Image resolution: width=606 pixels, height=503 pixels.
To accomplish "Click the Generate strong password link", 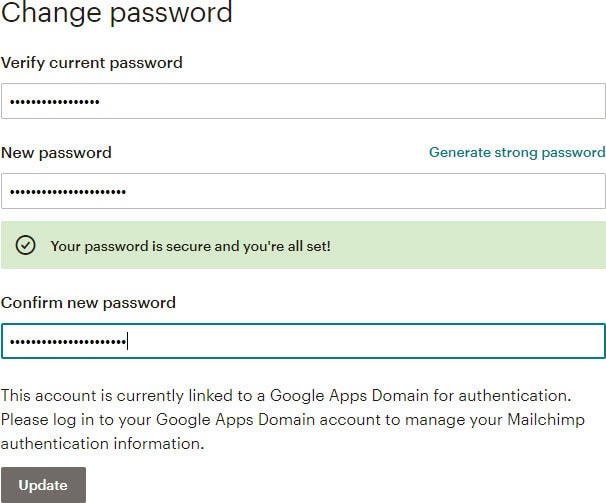I will 517,152.
